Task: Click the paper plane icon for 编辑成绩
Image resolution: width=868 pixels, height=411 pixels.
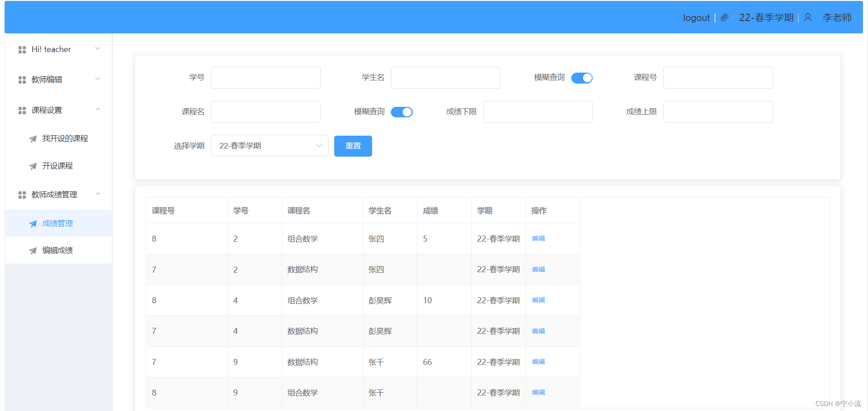Action: 33,251
